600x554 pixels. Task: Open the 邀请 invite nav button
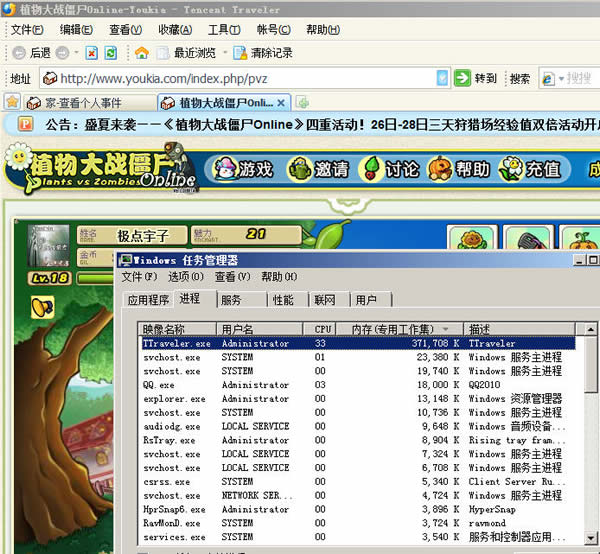pyautogui.click(x=318, y=169)
